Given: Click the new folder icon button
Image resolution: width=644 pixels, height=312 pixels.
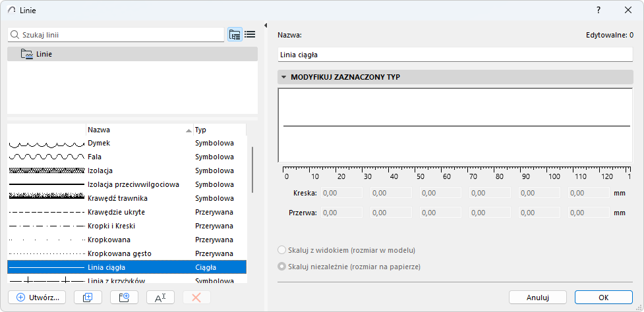Looking at the screenshot, I should (x=124, y=298).
